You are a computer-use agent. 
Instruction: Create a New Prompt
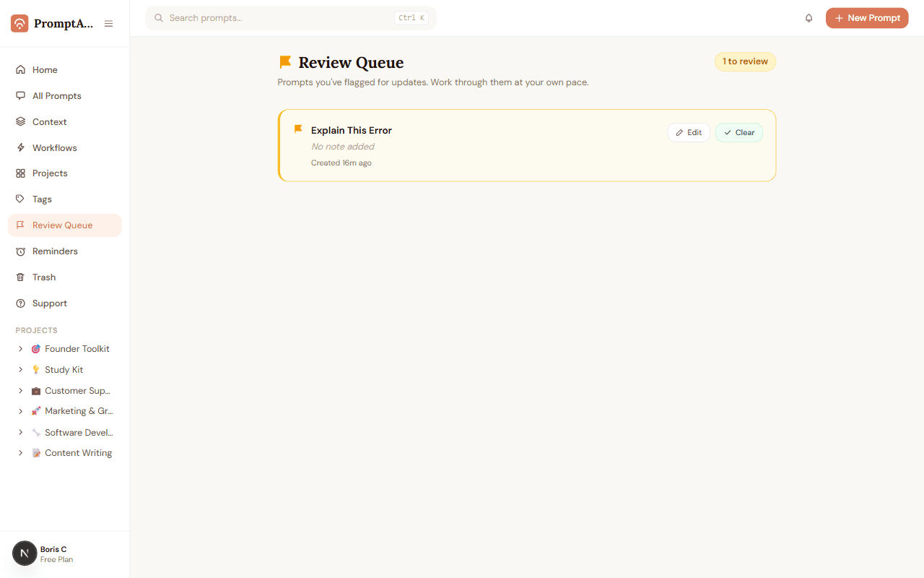tap(867, 18)
